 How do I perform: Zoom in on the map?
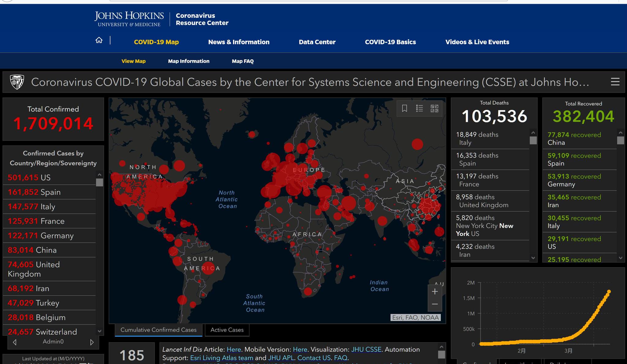[x=435, y=291]
